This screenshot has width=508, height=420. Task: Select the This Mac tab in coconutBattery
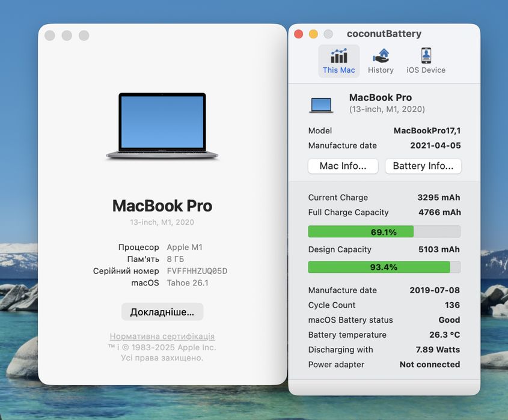(x=338, y=61)
